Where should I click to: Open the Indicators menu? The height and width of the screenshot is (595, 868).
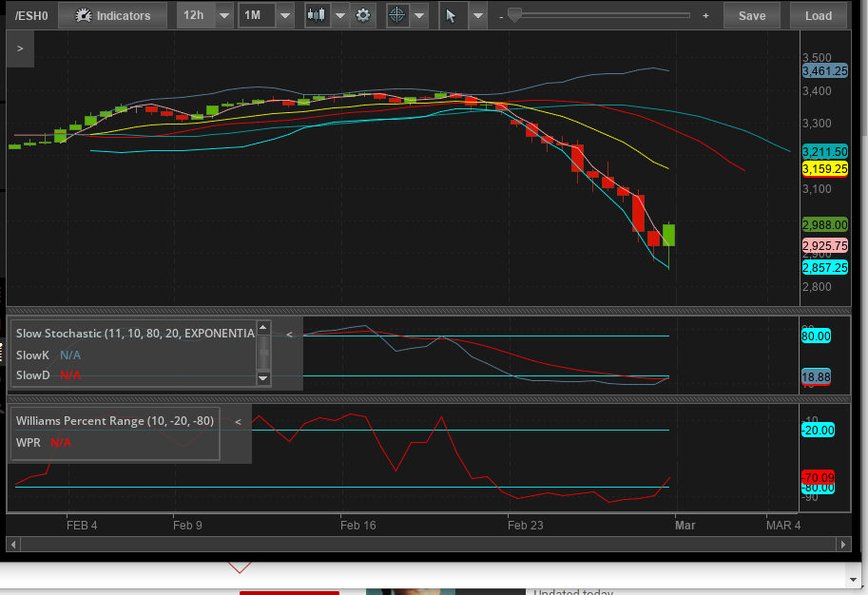113,15
